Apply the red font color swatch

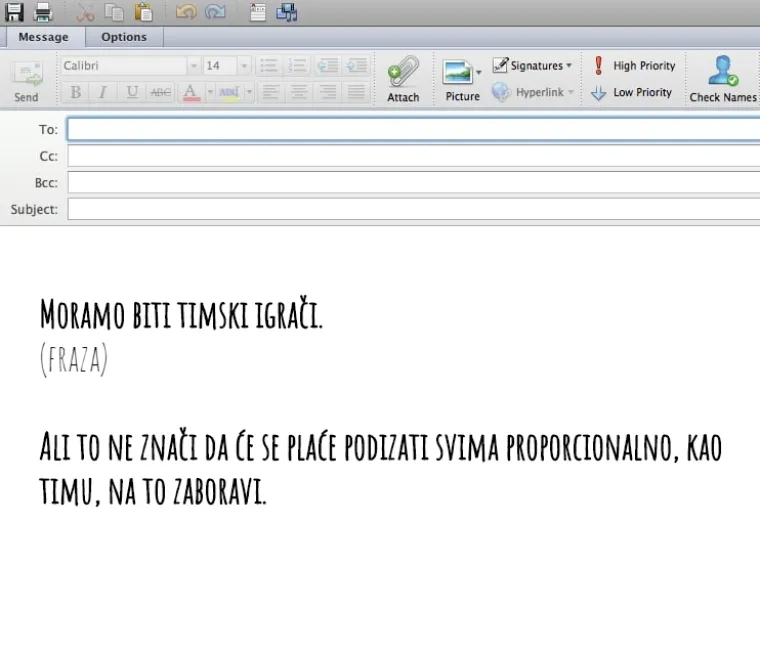190,92
